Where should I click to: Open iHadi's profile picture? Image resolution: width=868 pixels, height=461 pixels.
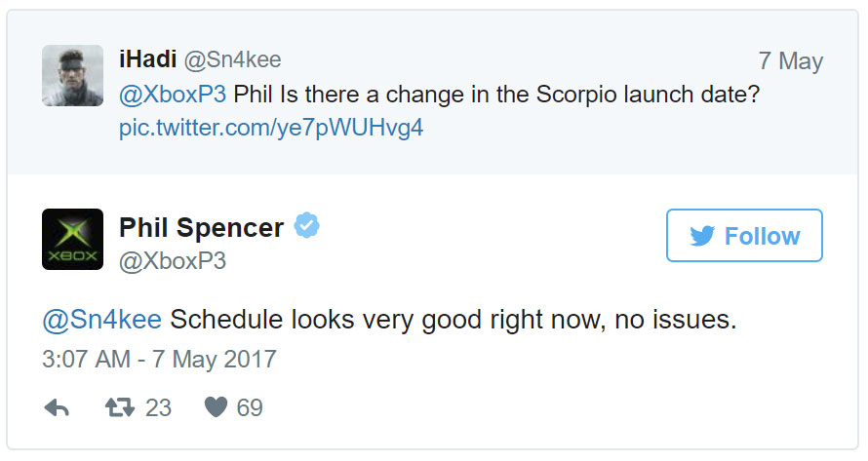click(72, 75)
